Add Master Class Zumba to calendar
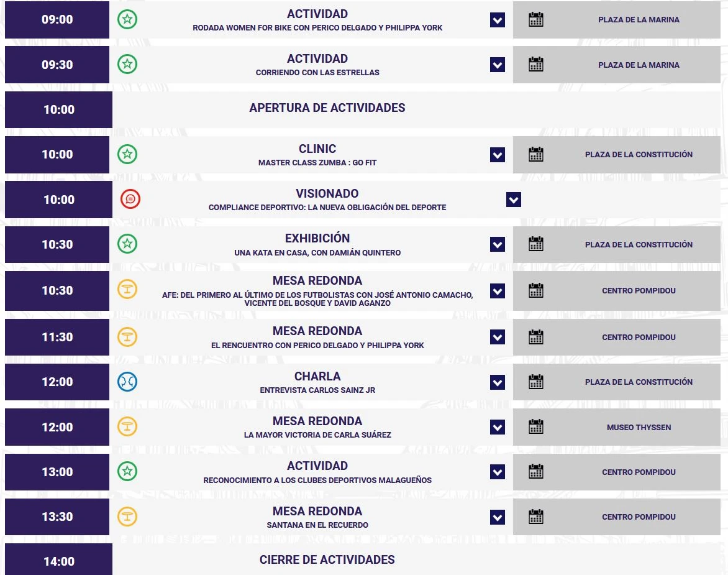Viewport: 728px width, 575px height. tap(536, 154)
